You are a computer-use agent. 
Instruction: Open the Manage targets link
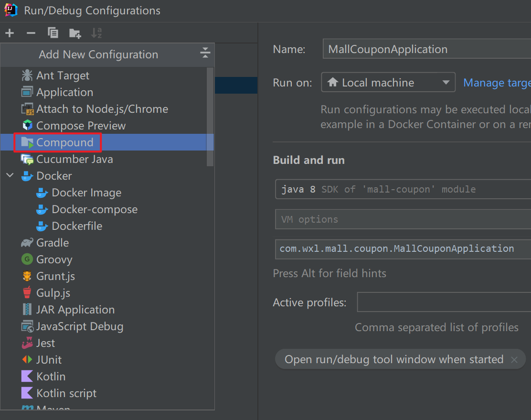click(497, 83)
